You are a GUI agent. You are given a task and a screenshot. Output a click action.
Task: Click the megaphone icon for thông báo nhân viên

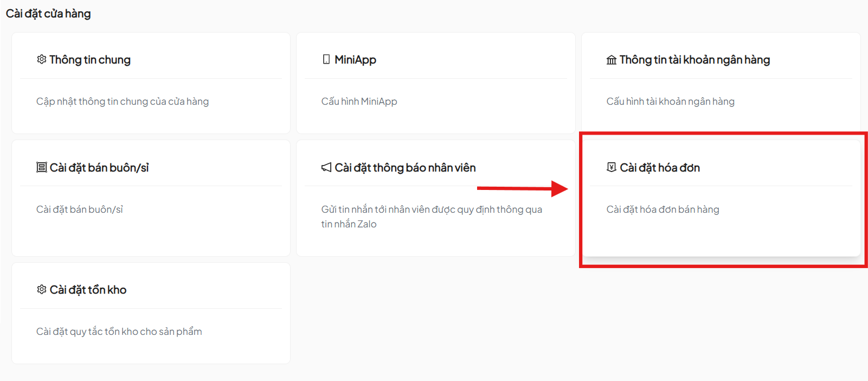(x=326, y=167)
